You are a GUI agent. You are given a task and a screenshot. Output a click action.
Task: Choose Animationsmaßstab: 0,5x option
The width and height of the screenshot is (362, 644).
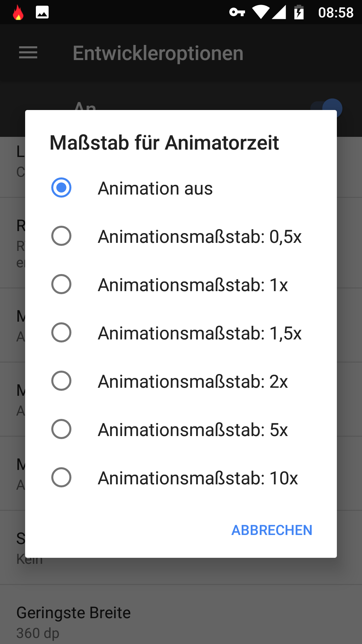coord(61,236)
